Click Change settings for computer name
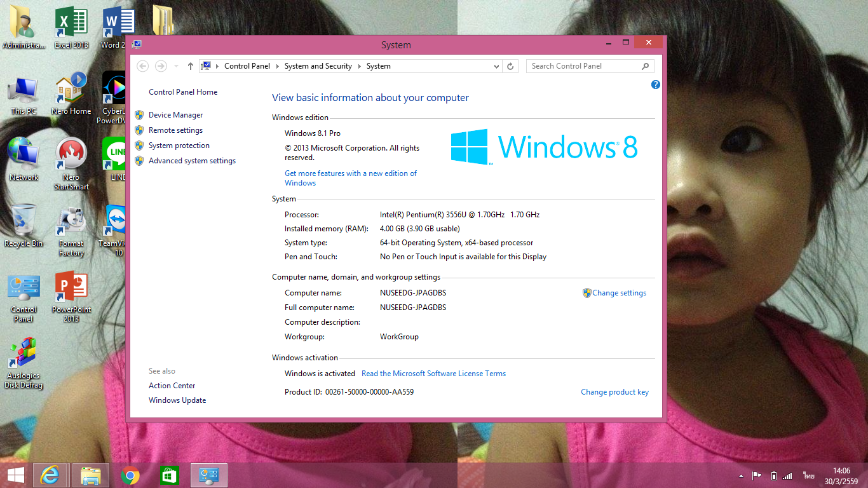The width and height of the screenshot is (868, 488). 619,293
